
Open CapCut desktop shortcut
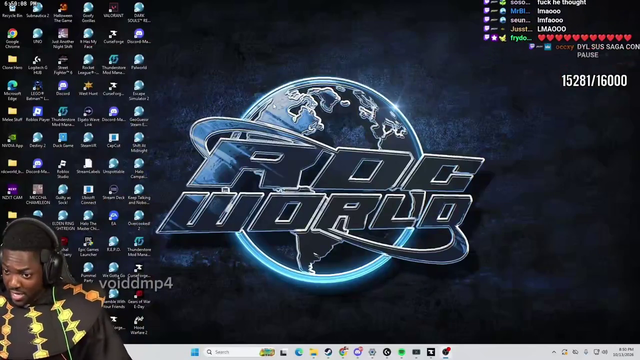113,140
